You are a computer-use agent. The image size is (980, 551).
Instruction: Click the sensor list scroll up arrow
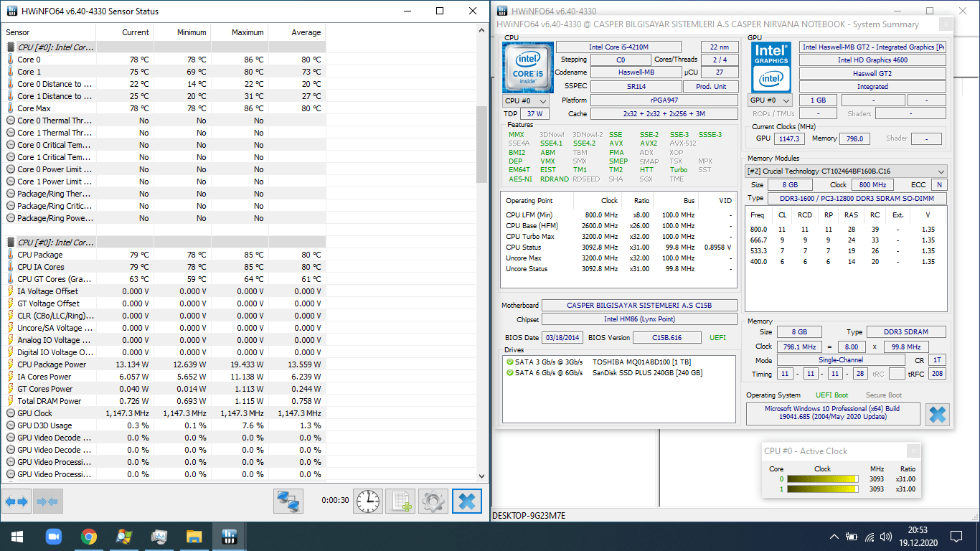481,31
